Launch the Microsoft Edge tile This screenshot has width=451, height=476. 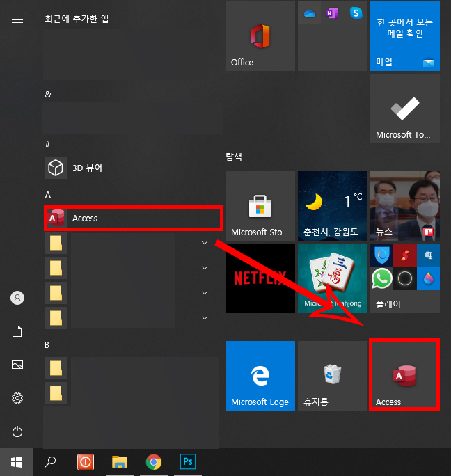click(x=260, y=376)
